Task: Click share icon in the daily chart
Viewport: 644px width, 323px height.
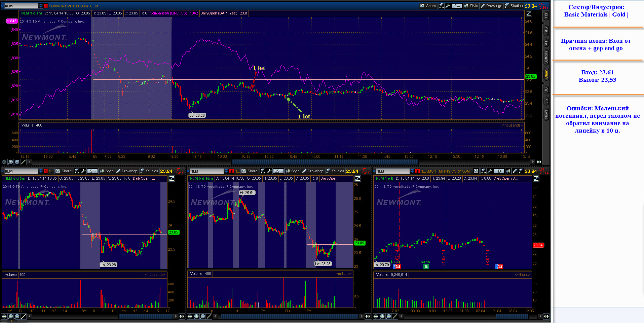Action: [476, 171]
